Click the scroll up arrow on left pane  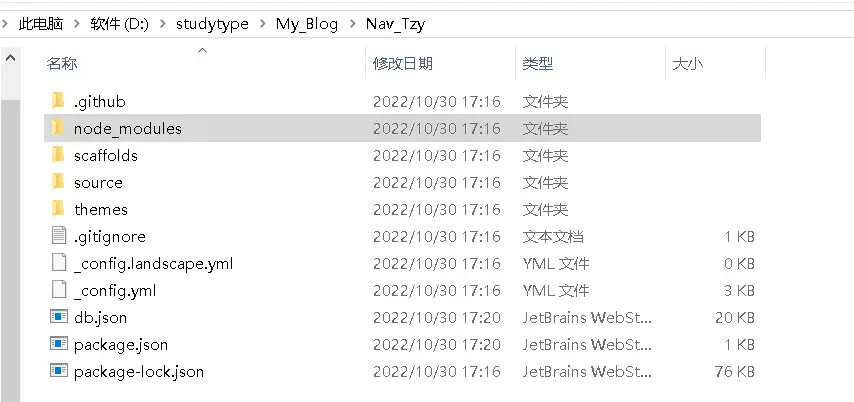tap(11, 59)
